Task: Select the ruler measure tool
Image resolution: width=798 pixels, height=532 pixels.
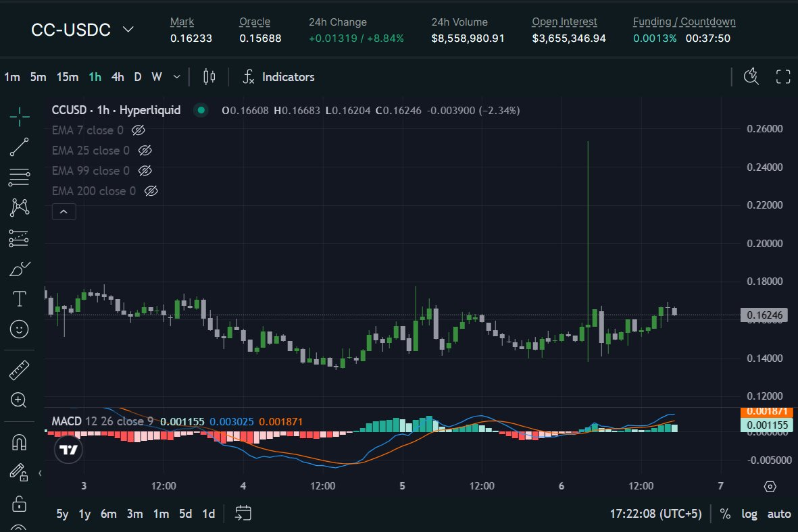Action: tap(20, 370)
